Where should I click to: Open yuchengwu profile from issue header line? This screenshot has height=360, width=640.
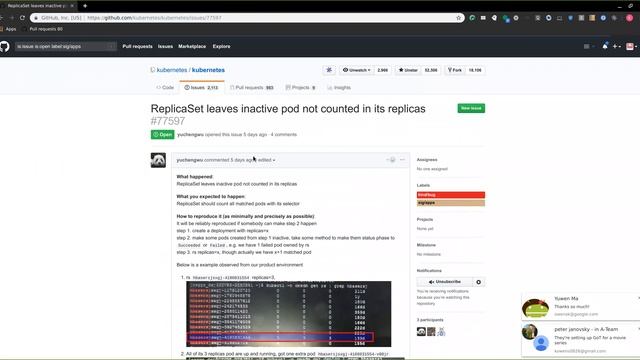190,135
